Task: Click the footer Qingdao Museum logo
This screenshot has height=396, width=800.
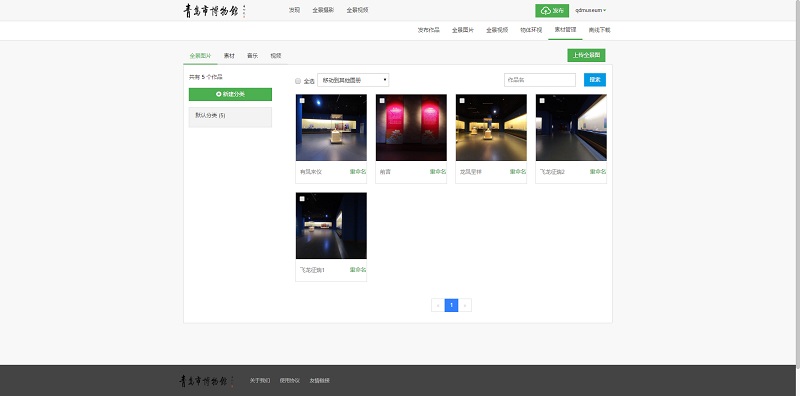Action: (207, 381)
